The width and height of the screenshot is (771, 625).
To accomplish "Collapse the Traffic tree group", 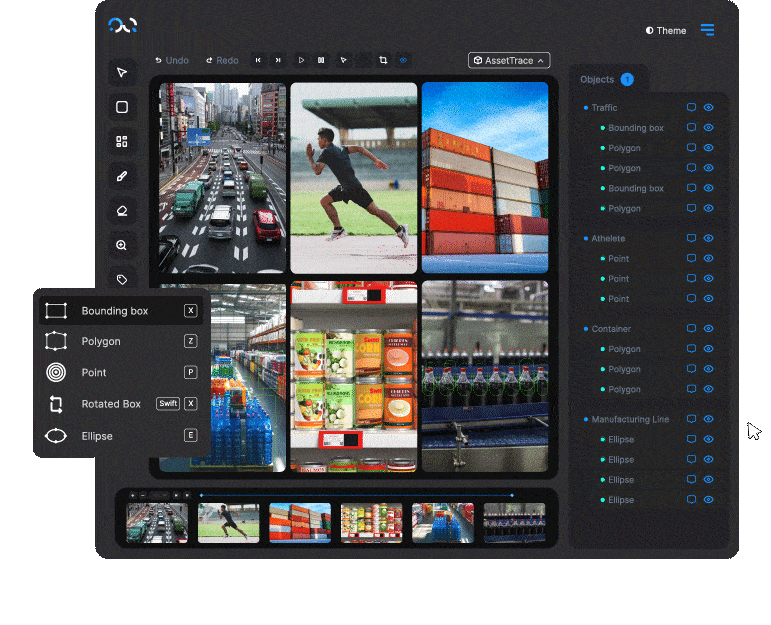I will (x=586, y=108).
